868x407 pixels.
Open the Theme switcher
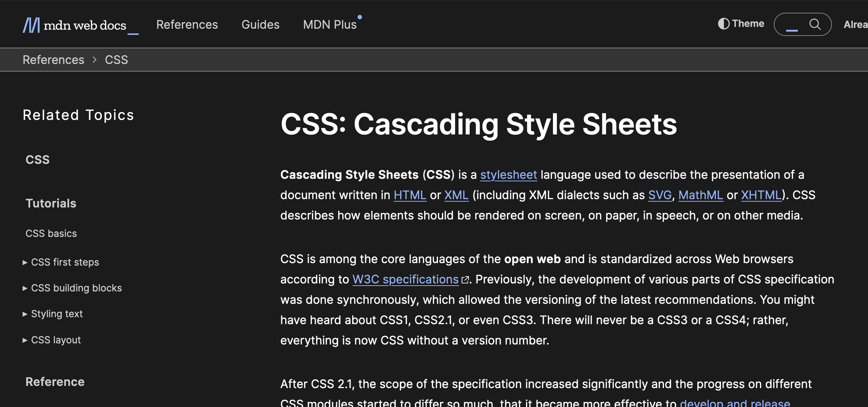click(741, 24)
